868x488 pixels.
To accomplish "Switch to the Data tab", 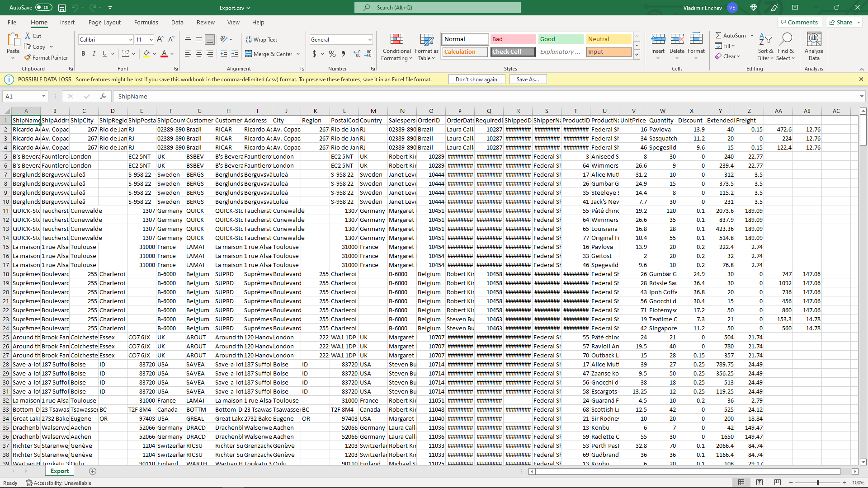I will pyautogui.click(x=177, y=23).
